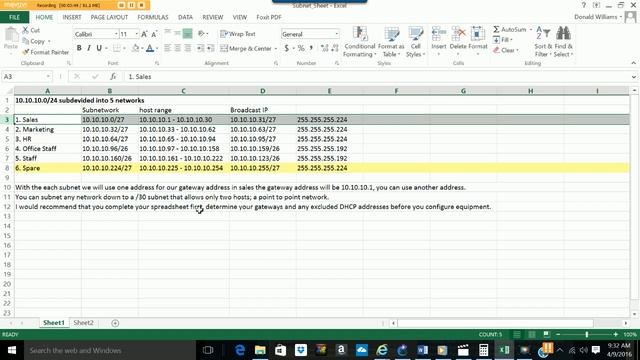Click the font color A swatch

pyautogui.click(x=150, y=48)
